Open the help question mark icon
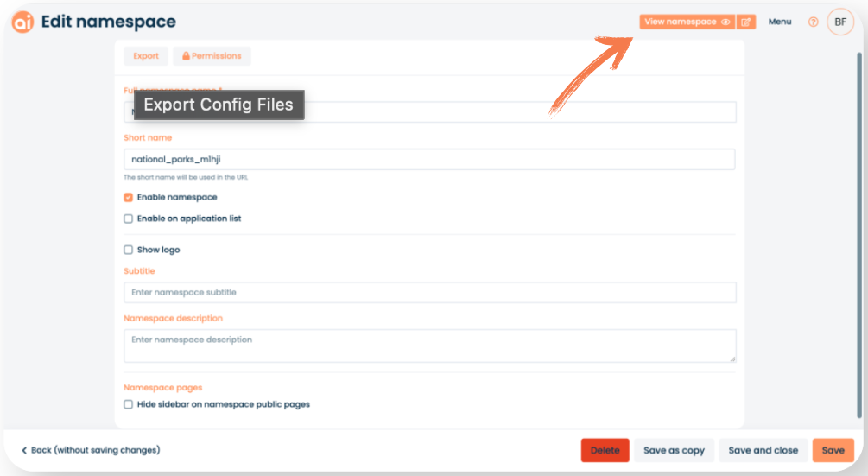This screenshot has height=476, width=868. pos(813,22)
